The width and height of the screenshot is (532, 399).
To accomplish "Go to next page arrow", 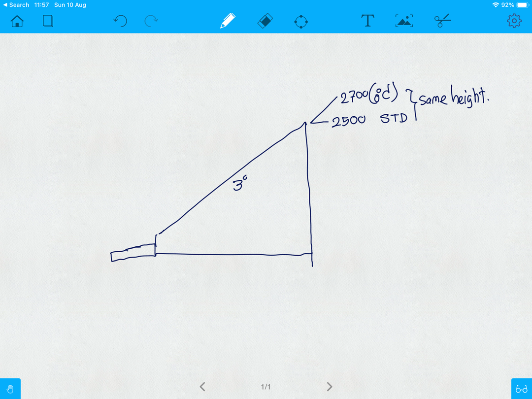I will (330, 387).
